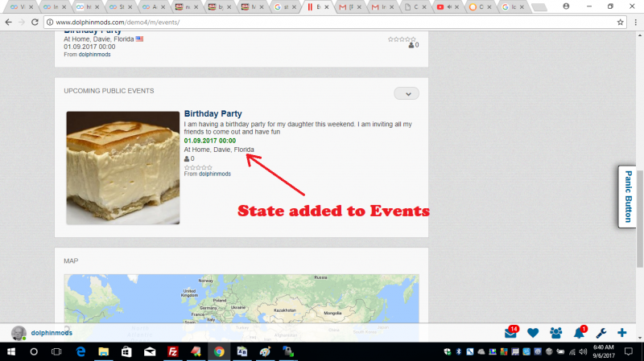
Task: Open the wrench settings icon in bottom bar
Action: [x=601, y=333]
